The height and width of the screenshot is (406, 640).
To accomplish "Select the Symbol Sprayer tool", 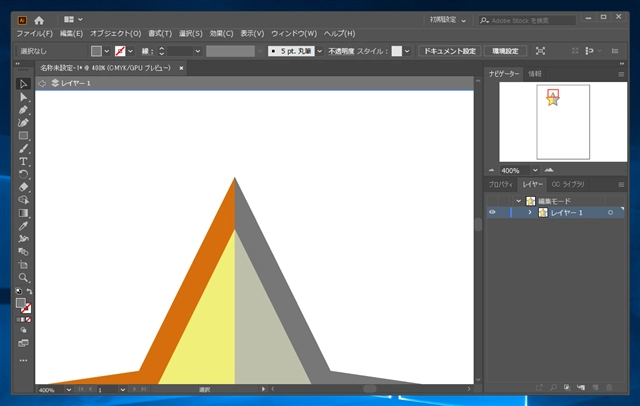I will pyautogui.click(x=23, y=239).
